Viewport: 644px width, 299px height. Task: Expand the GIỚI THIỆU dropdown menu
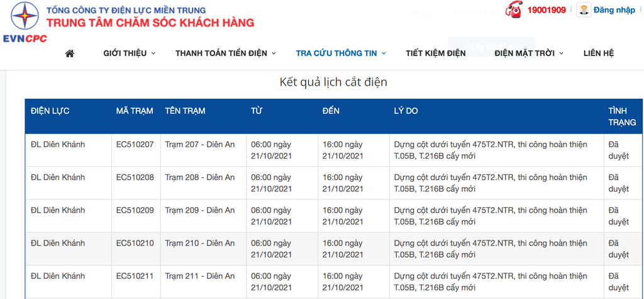(130, 53)
